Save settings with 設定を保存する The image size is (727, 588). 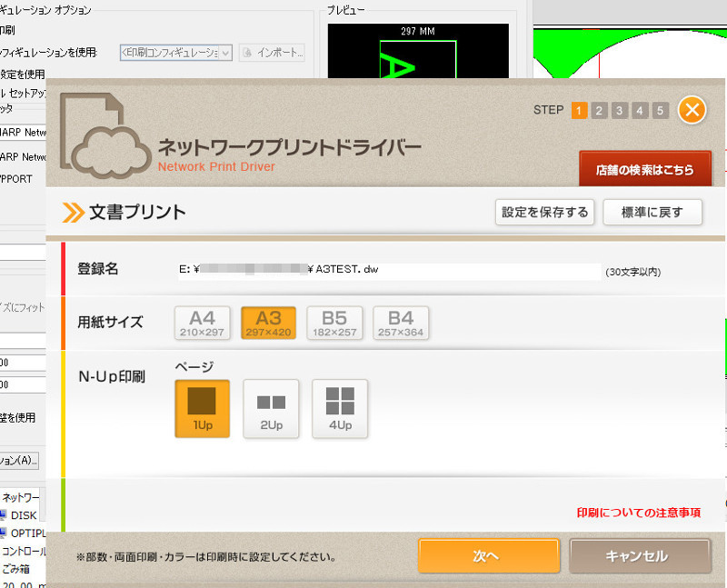tap(544, 213)
